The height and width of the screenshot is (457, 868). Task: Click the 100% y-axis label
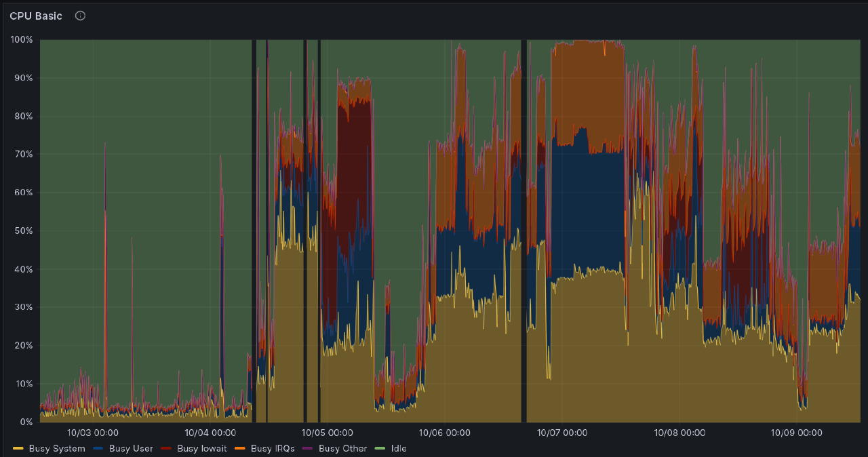pyautogui.click(x=22, y=39)
